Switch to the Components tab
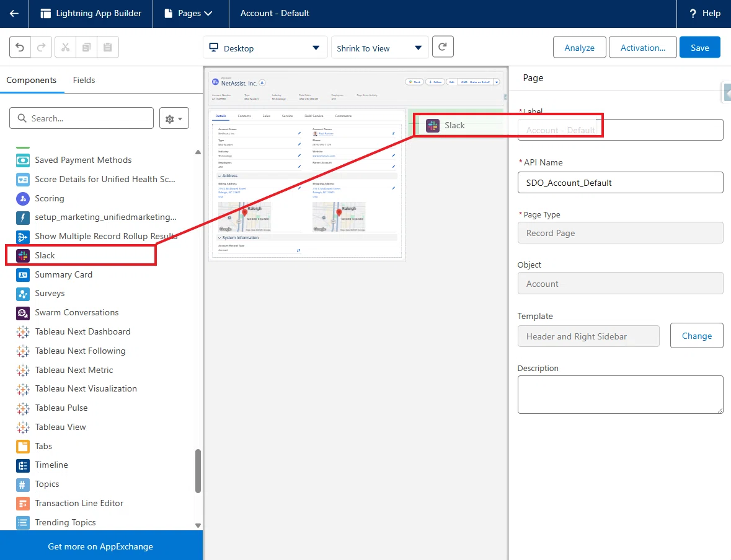731x560 pixels. (31, 80)
